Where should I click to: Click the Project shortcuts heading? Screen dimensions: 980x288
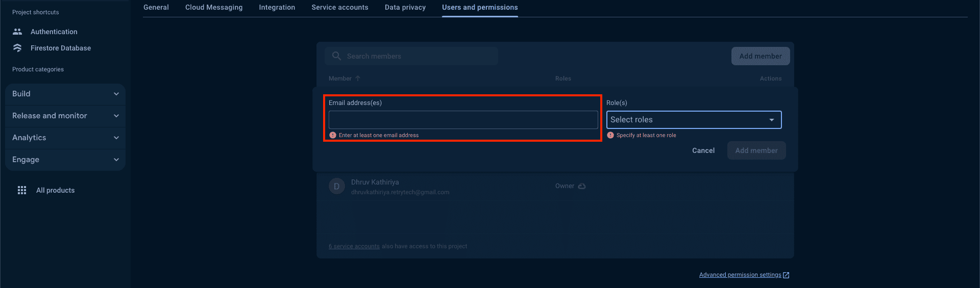pyautogui.click(x=36, y=12)
